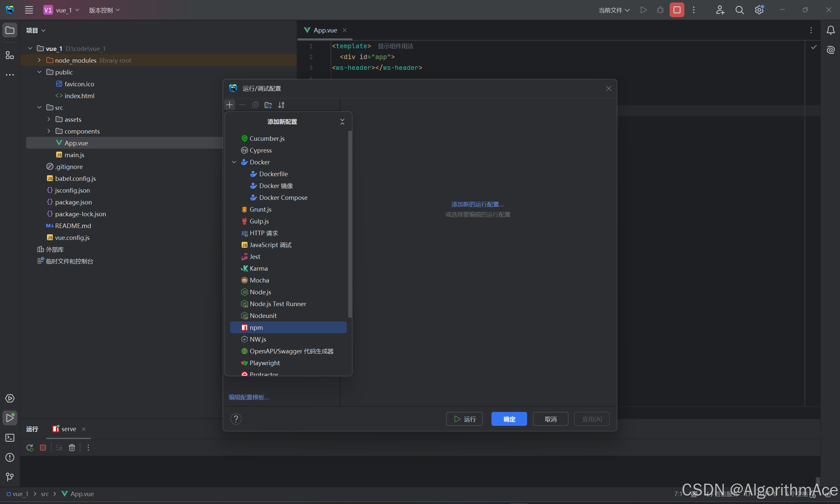Open the Problems tool window icon
The height and width of the screenshot is (504, 840).
(10, 457)
